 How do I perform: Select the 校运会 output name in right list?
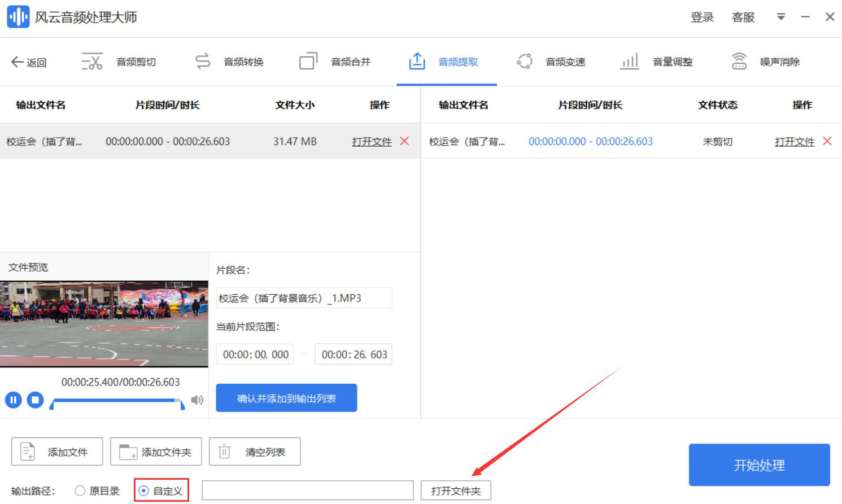click(x=467, y=142)
